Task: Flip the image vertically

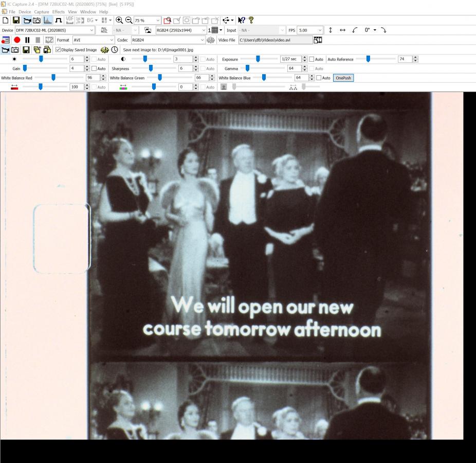Action: tap(331, 30)
